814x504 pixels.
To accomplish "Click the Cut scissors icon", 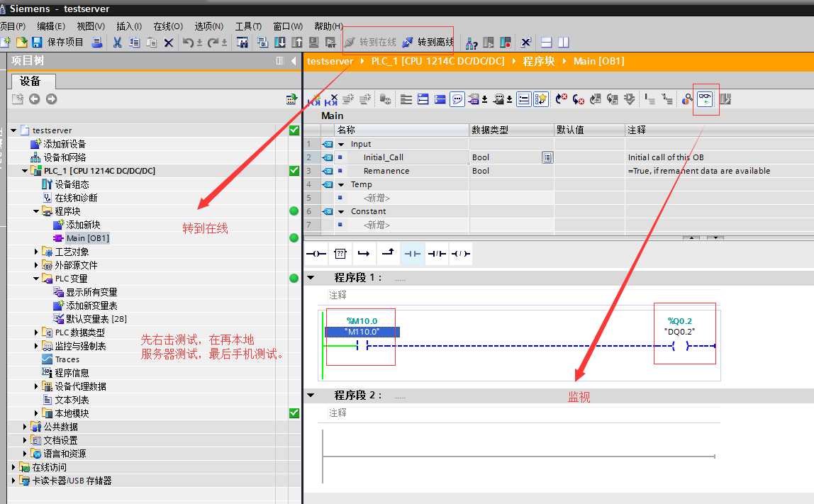I will (x=117, y=42).
